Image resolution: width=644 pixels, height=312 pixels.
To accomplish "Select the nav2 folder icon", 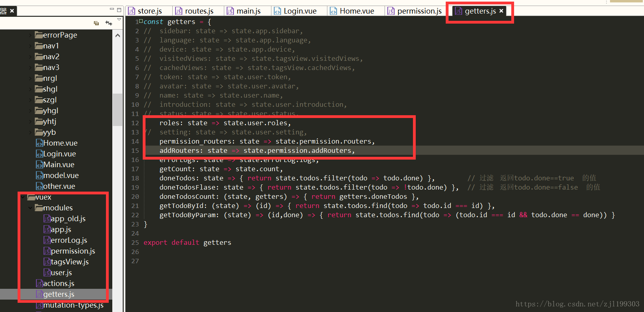I will point(39,56).
